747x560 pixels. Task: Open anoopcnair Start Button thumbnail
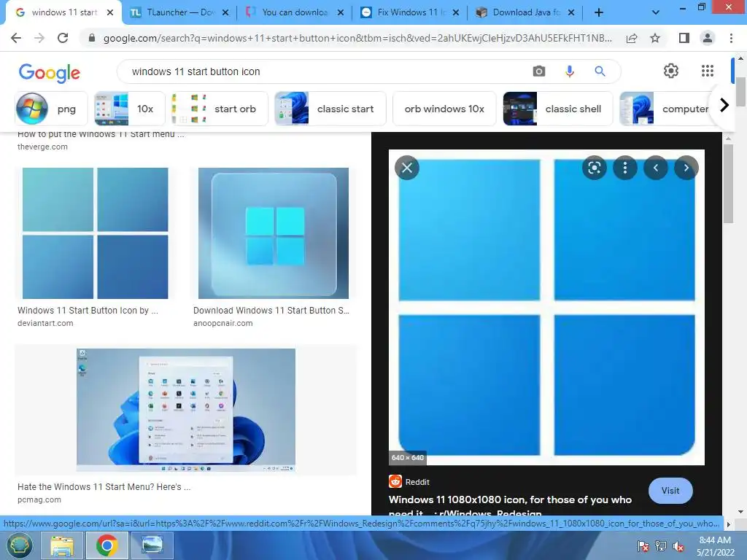(274, 233)
